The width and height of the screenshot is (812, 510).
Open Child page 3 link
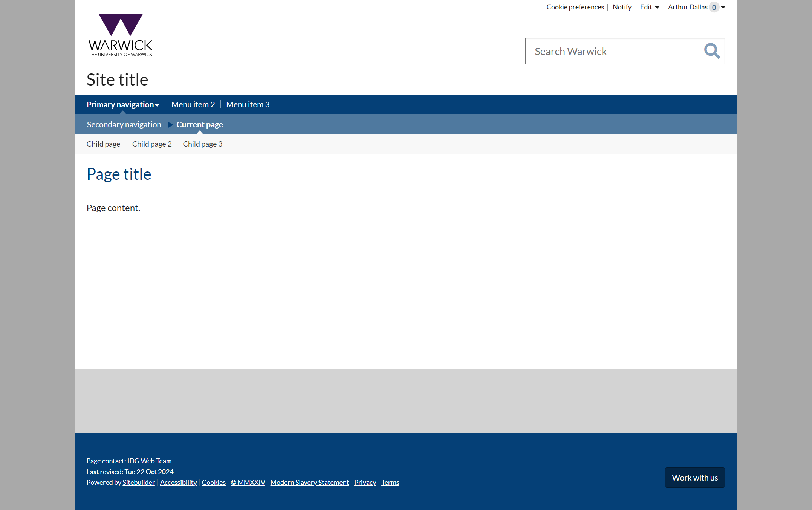(x=202, y=144)
